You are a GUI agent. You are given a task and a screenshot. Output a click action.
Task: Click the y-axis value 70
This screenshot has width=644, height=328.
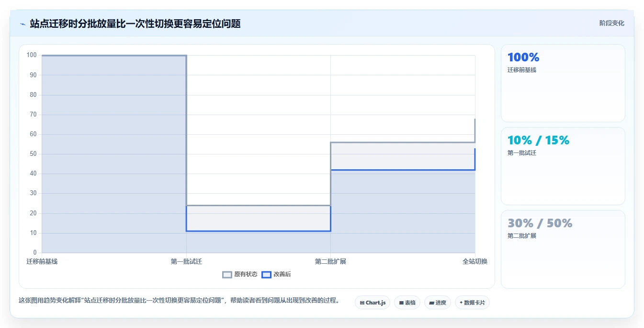click(34, 115)
